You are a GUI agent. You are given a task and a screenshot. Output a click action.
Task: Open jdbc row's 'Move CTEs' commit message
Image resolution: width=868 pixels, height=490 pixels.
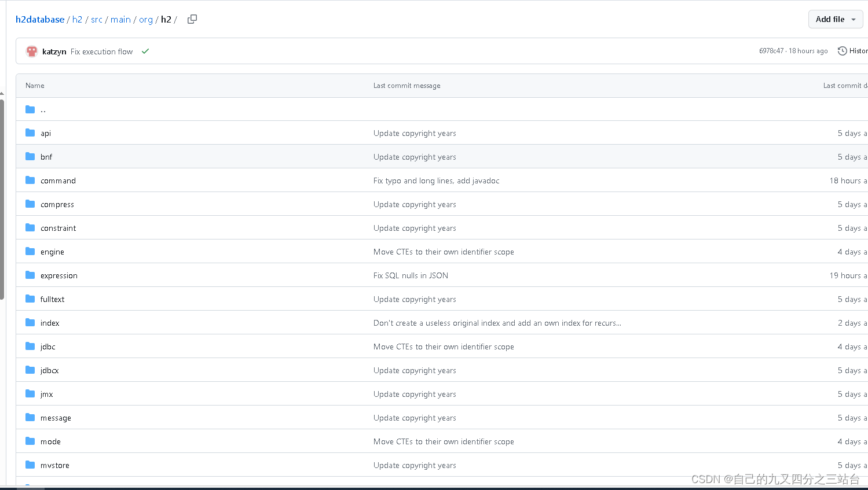[444, 347]
